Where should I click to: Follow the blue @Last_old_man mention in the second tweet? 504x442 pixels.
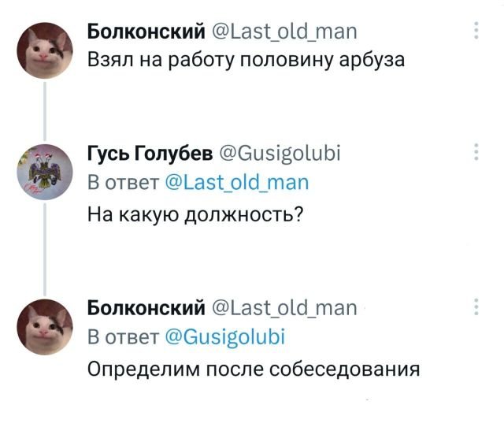pos(238,183)
